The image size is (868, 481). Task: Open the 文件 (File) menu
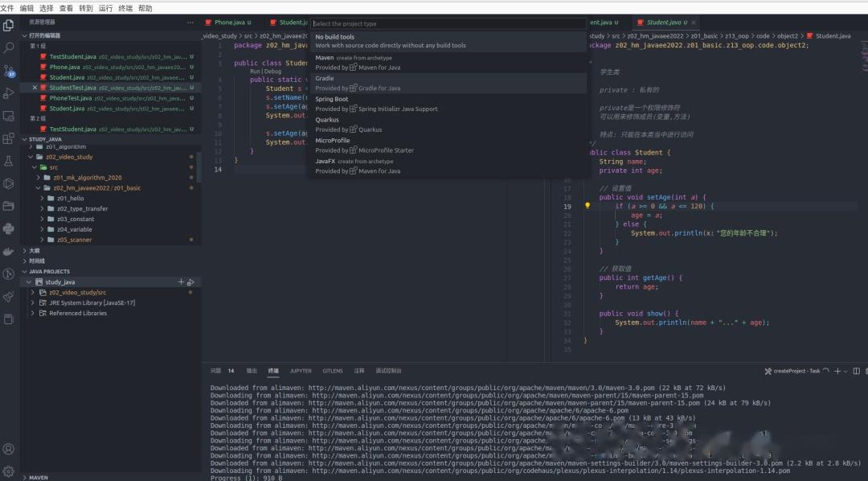click(6, 8)
